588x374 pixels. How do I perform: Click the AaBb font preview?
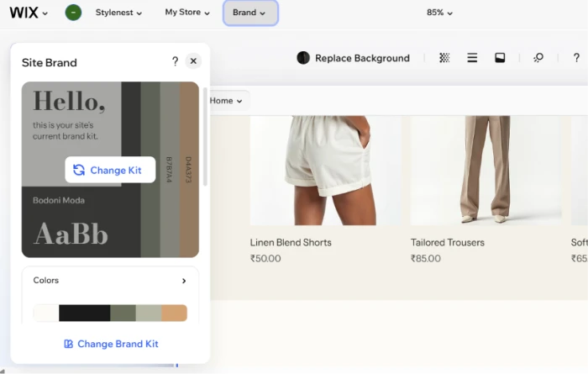71,234
